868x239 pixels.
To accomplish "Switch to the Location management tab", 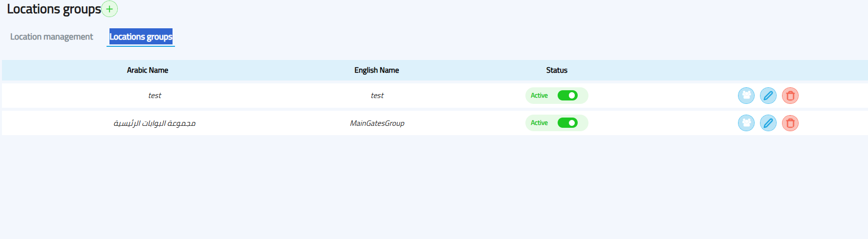I will 51,37.
